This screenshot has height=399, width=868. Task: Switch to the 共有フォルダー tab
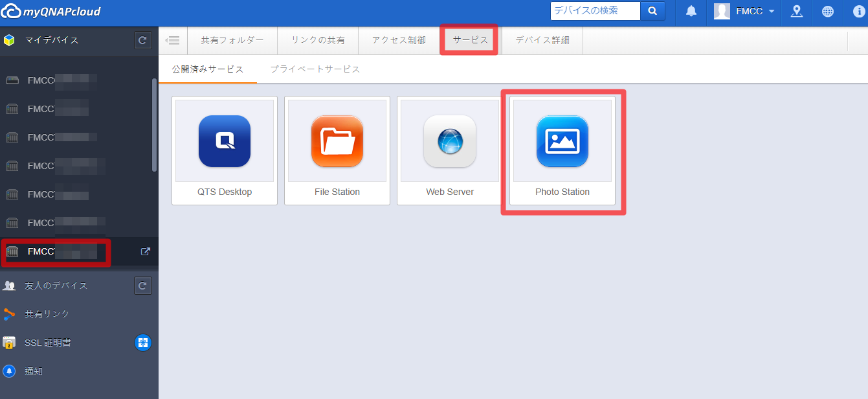(232, 40)
